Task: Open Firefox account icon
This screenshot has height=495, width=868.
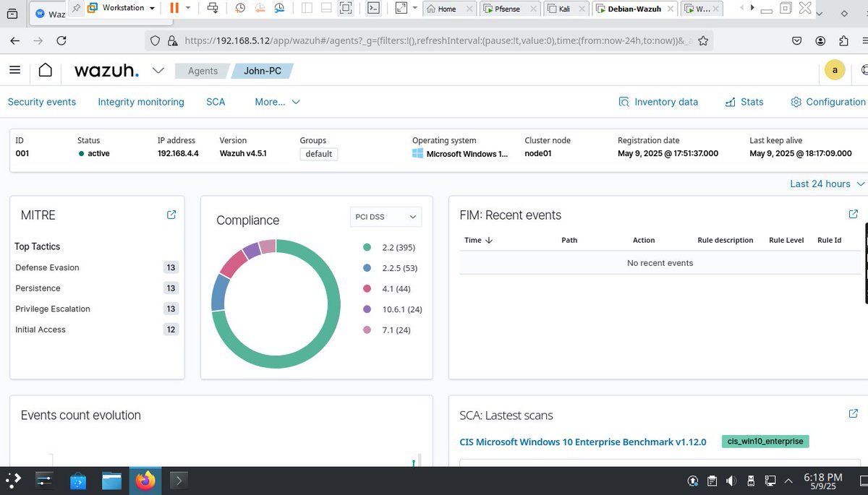Action: pos(820,41)
